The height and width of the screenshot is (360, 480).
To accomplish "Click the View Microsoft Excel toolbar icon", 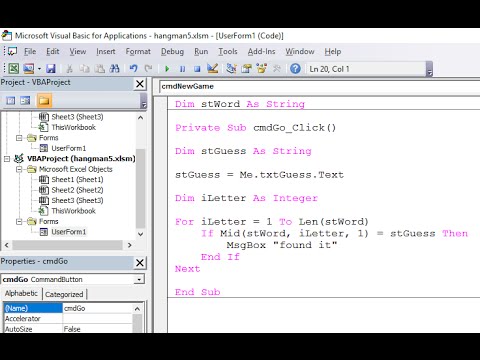I will [x=14, y=69].
